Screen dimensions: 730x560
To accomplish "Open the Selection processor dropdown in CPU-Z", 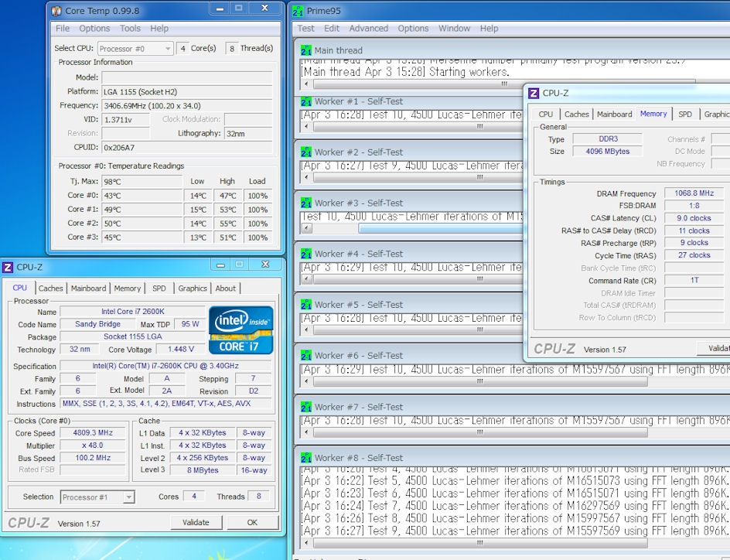I will coord(97,497).
